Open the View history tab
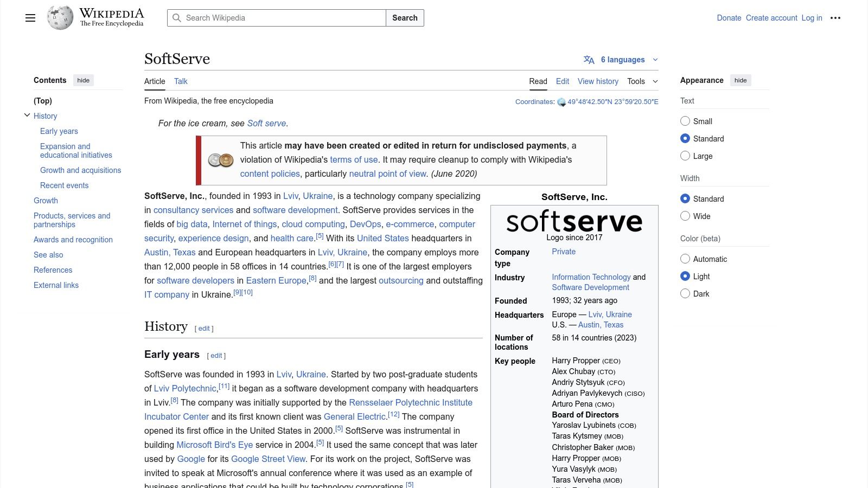Image resolution: width=868 pixels, height=488 pixels. pyautogui.click(x=598, y=81)
